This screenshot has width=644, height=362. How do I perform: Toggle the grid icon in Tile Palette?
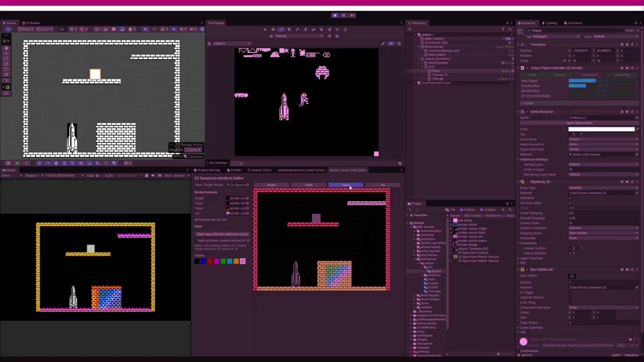click(x=391, y=44)
